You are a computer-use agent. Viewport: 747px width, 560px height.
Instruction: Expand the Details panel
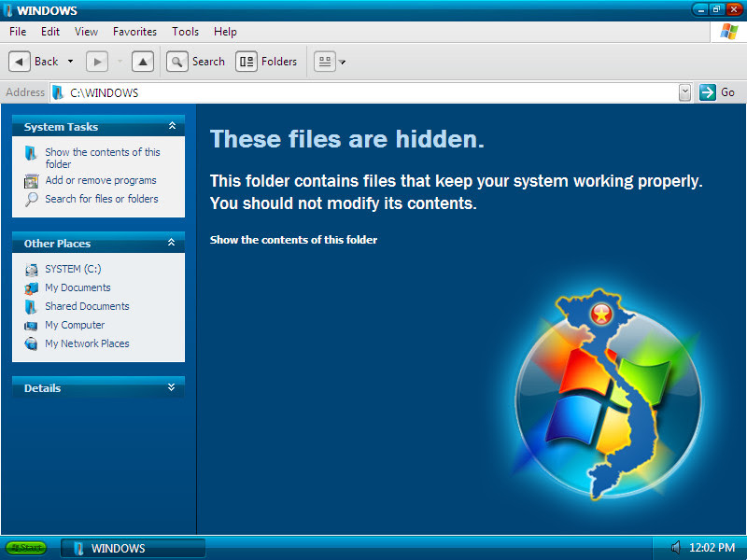click(x=172, y=387)
